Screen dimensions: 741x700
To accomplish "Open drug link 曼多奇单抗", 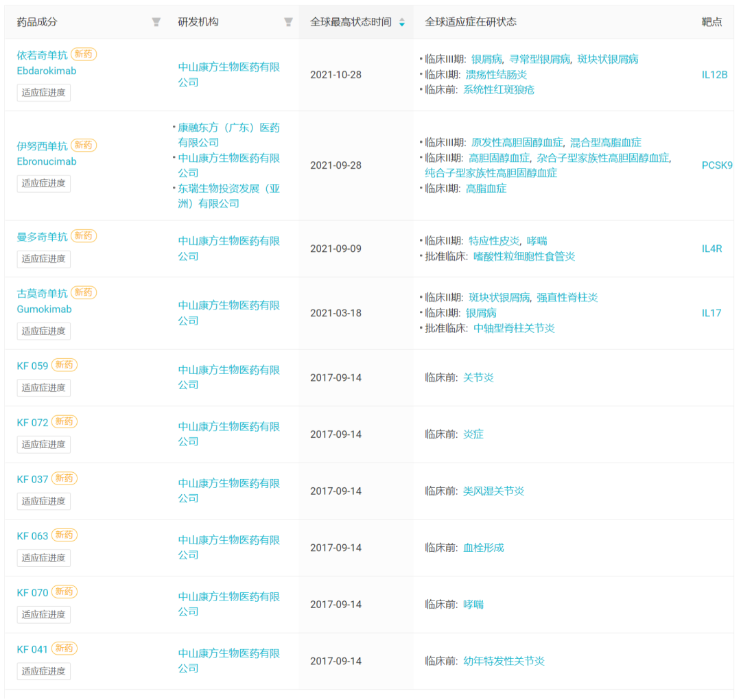I will pyautogui.click(x=42, y=237).
